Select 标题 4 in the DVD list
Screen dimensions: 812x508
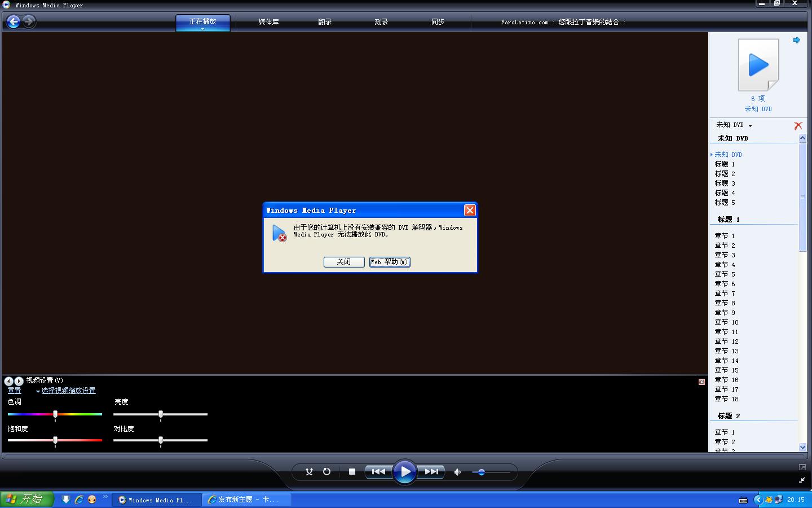pyautogui.click(x=725, y=193)
